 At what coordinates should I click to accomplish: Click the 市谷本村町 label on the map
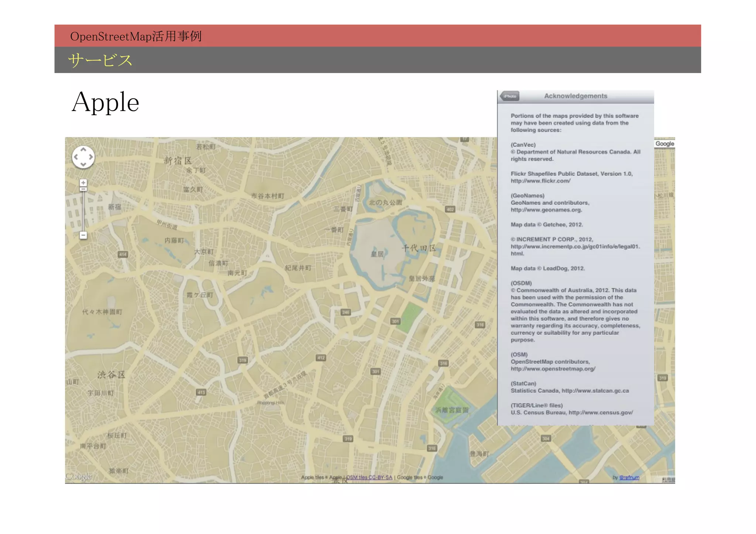(x=268, y=196)
